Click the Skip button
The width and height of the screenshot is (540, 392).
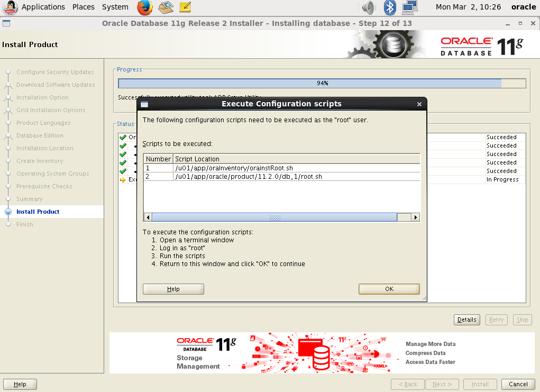coord(522,320)
